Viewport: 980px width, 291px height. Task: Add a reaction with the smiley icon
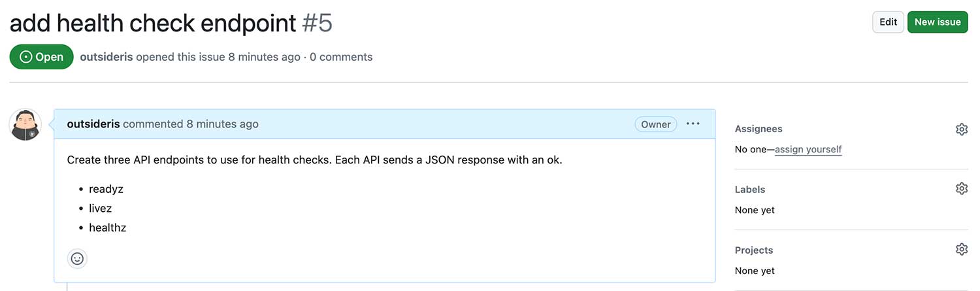point(77,258)
